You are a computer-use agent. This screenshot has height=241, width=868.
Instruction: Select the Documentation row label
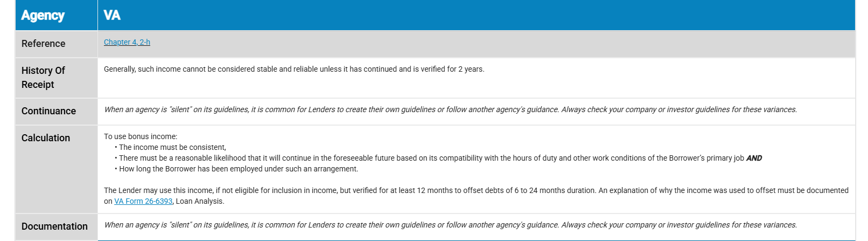[x=54, y=226]
